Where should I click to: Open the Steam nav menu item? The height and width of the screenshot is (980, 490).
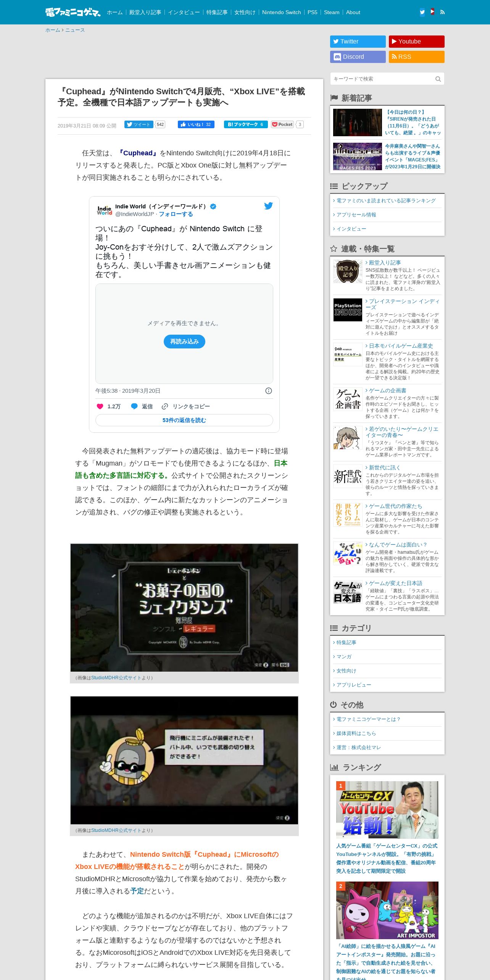[332, 12]
